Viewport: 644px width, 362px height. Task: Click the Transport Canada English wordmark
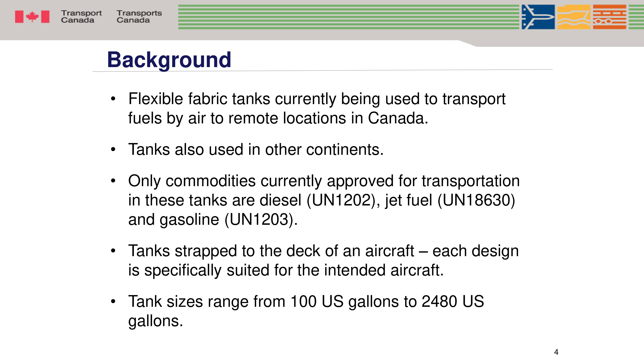pos(81,16)
